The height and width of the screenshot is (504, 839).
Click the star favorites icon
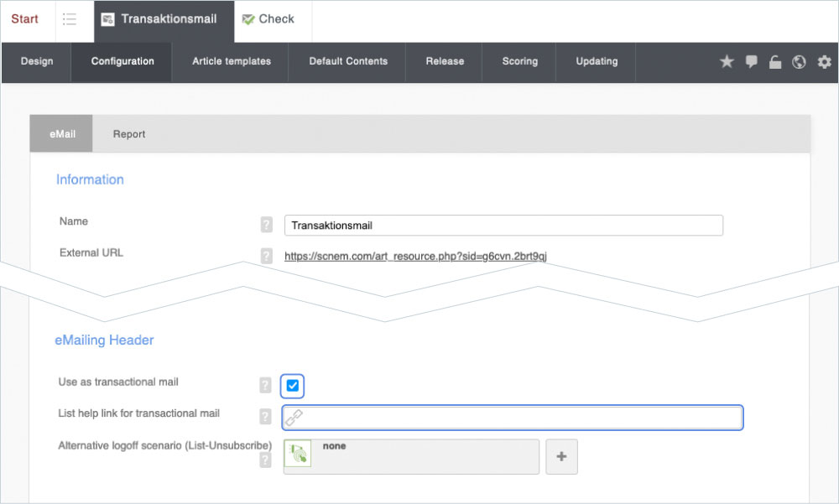click(727, 62)
